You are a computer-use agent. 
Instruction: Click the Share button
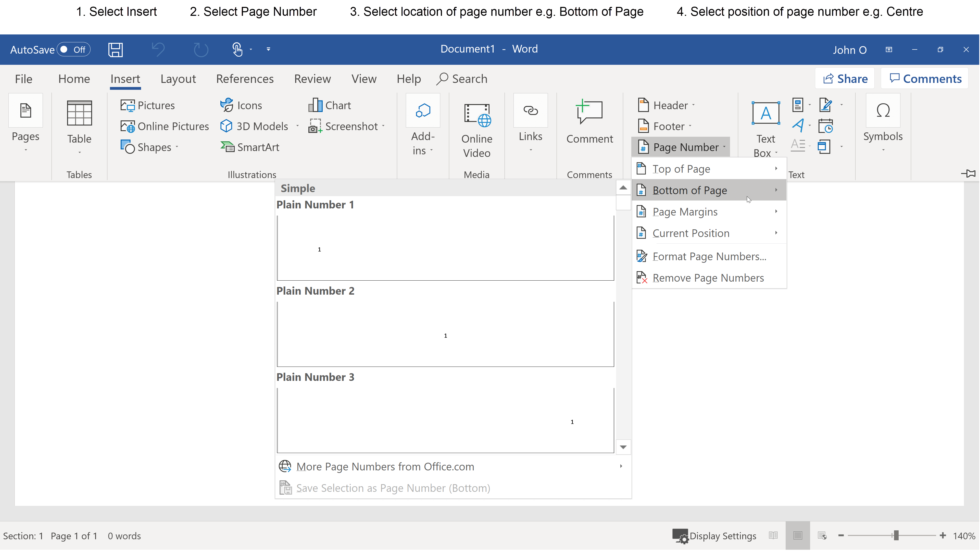tap(845, 78)
